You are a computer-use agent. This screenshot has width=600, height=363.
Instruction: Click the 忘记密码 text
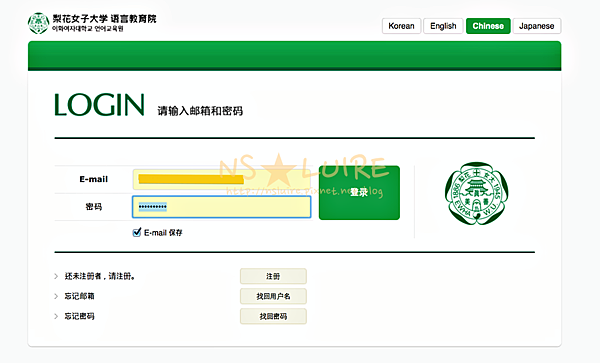tap(79, 316)
